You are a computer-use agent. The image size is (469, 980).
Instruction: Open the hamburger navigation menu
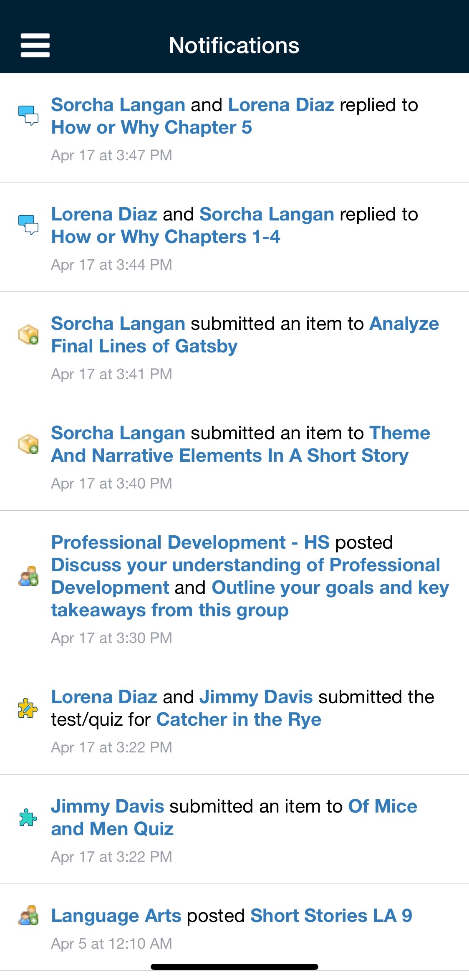point(35,45)
